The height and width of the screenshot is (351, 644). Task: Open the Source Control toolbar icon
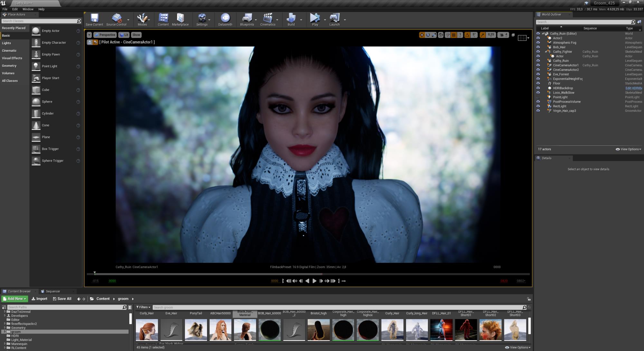pos(116,19)
